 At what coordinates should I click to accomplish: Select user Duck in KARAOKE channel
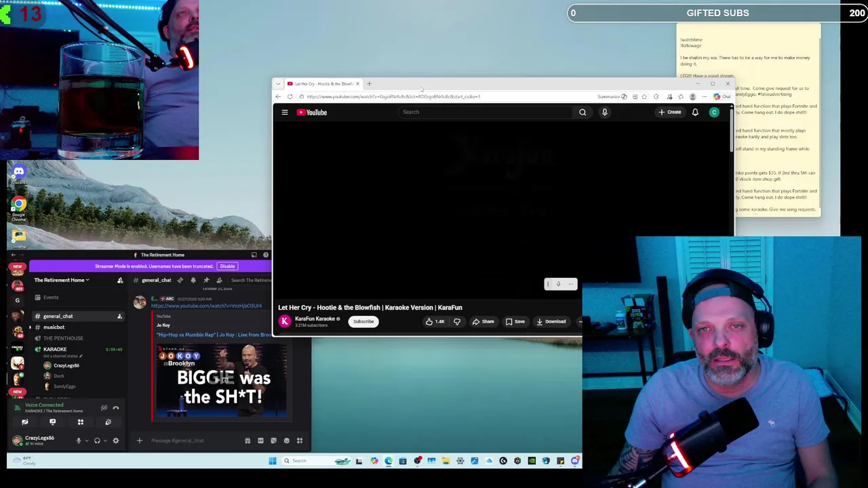[x=58, y=376]
